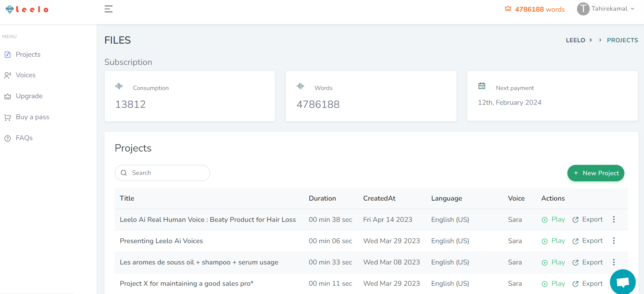This screenshot has height=294, width=644.
Task: Click the Voices person icon
Action: pyautogui.click(x=8, y=75)
